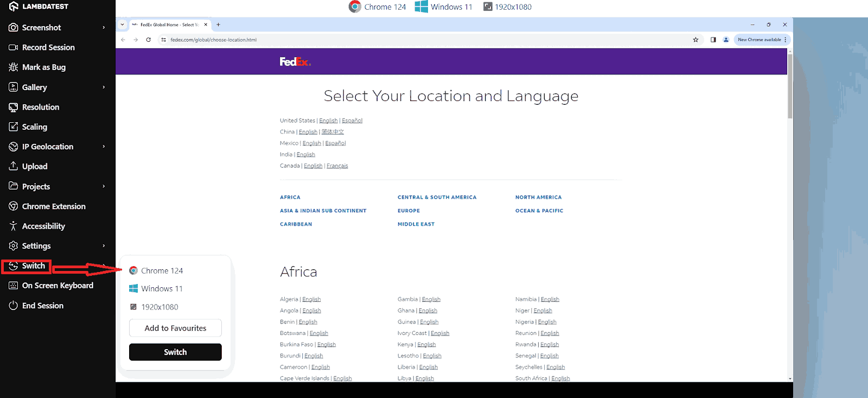Open the MIDDLE EAST region link
The image size is (868, 398).
416,224
